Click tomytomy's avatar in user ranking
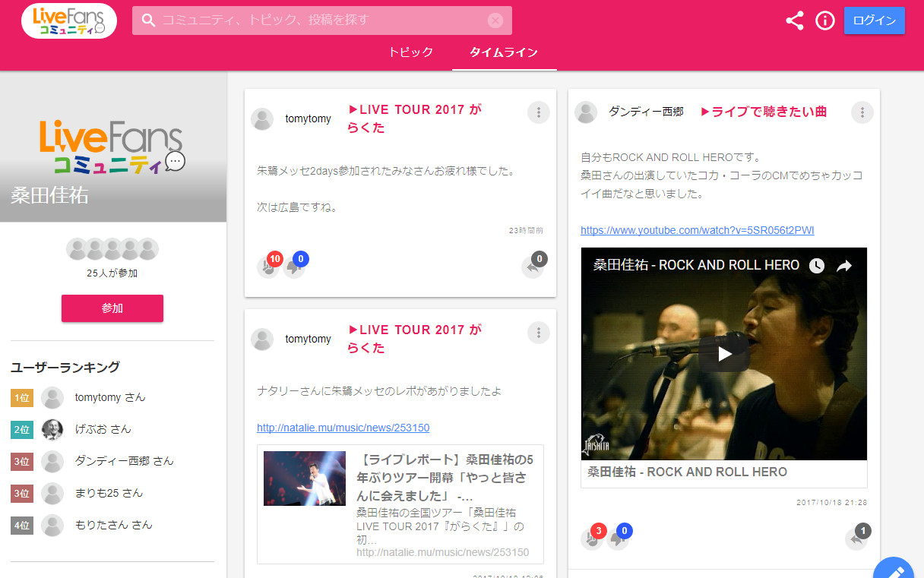Viewport: 924px width, 578px height. 52,397
